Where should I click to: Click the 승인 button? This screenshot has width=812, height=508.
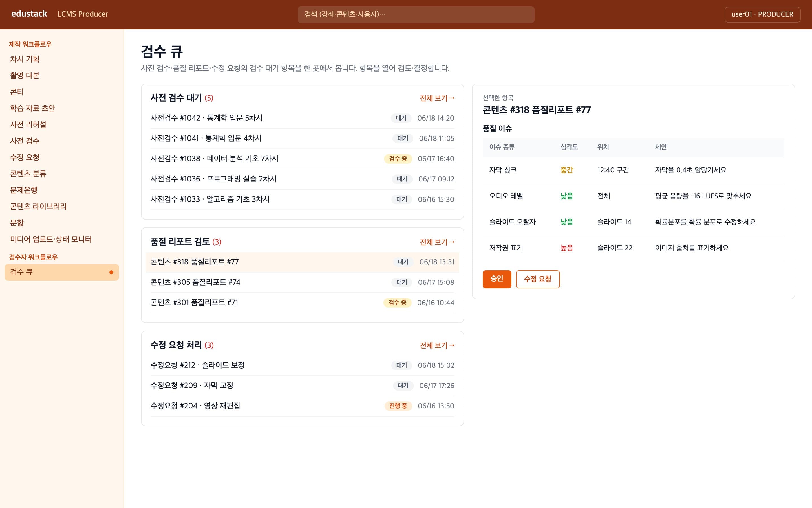(x=497, y=279)
